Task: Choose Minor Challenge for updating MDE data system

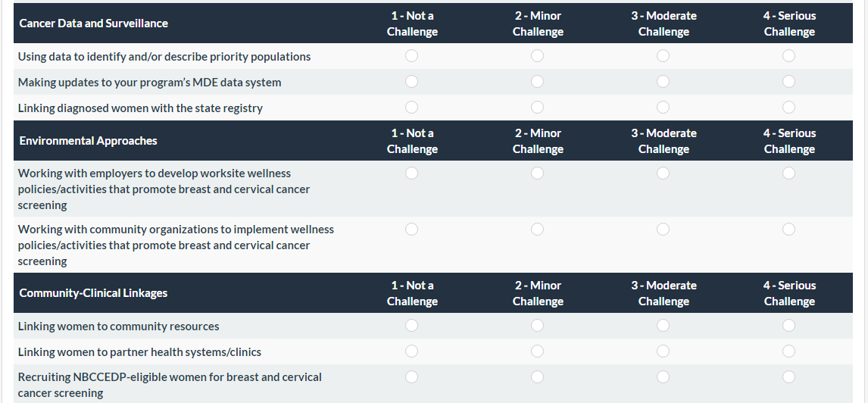Action: 537,82
